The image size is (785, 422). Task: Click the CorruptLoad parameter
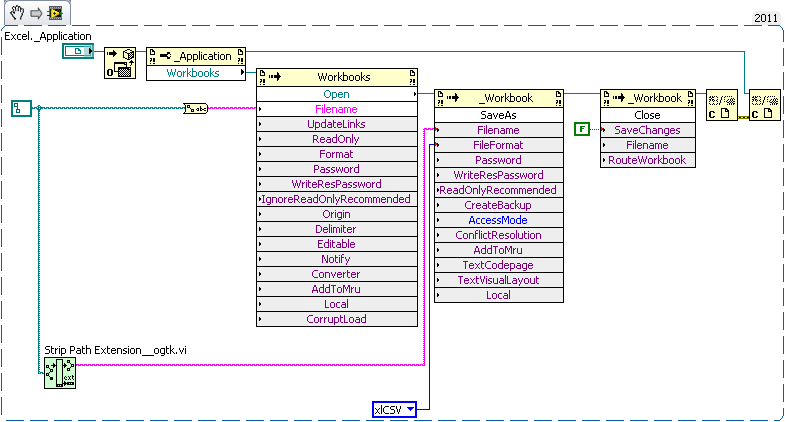click(337, 319)
